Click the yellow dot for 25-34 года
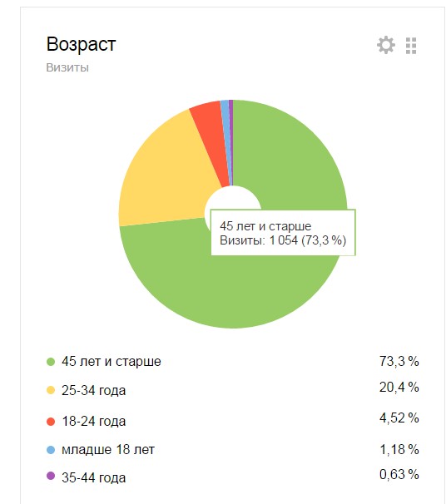Image resolution: width=446 pixels, height=504 pixels. pos(51,390)
